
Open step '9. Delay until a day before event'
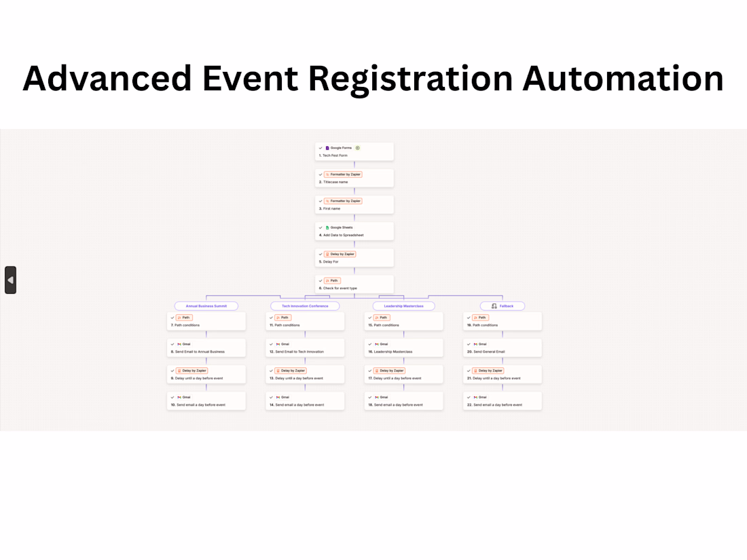[206, 374]
